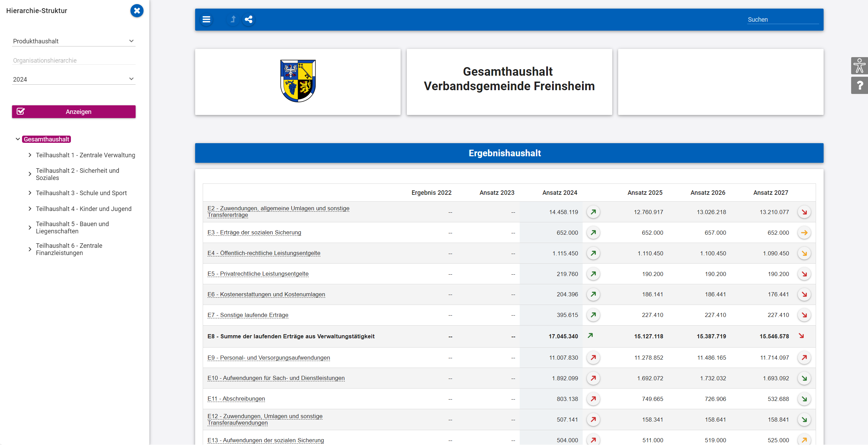Select Teilhaushalt 4 - Kinder und Jugend
The height and width of the screenshot is (445, 868).
pos(84,209)
